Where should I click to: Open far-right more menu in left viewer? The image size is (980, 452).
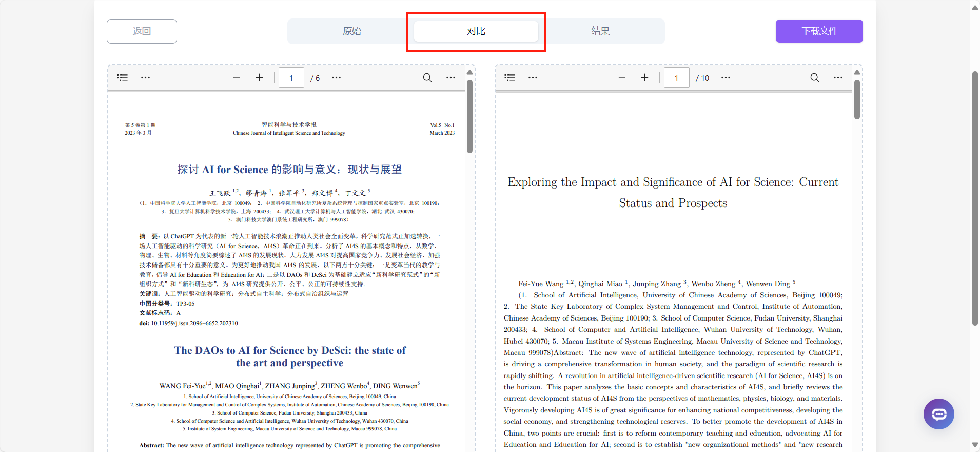pos(450,78)
